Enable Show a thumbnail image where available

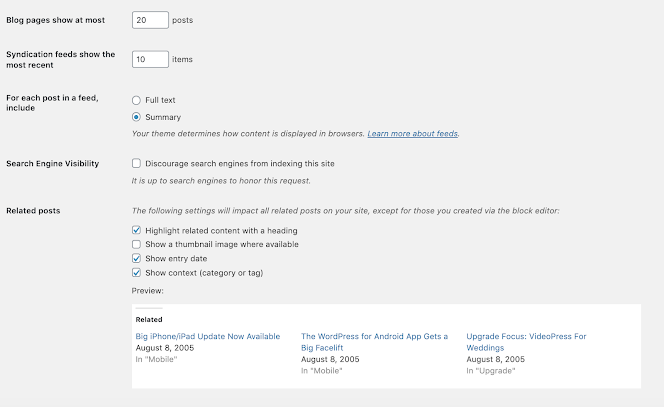point(136,244)
